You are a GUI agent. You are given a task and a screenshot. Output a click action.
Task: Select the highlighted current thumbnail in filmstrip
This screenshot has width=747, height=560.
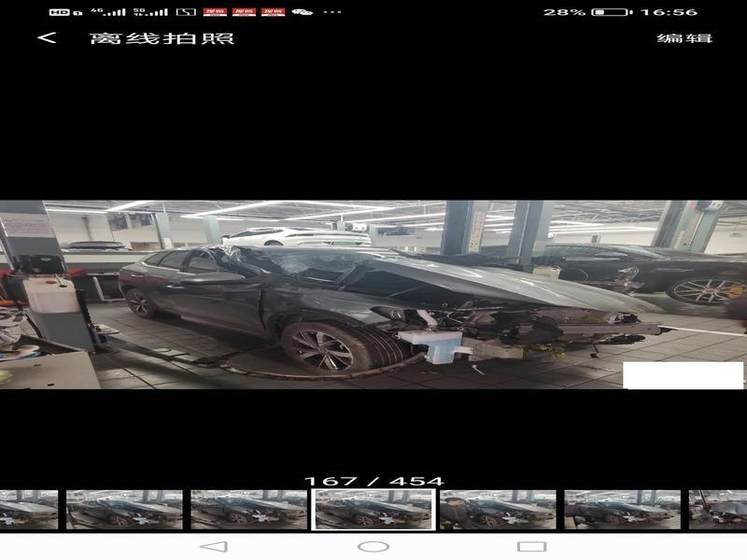373,510
